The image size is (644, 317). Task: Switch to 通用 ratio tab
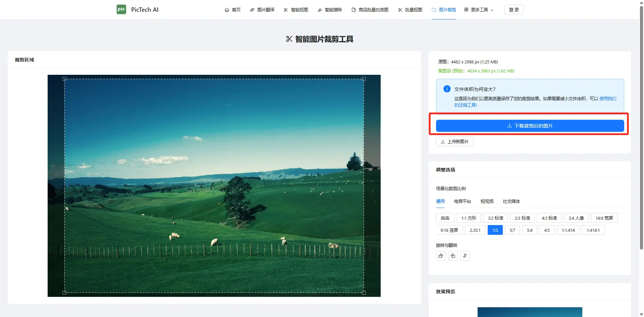pos(440,201)
